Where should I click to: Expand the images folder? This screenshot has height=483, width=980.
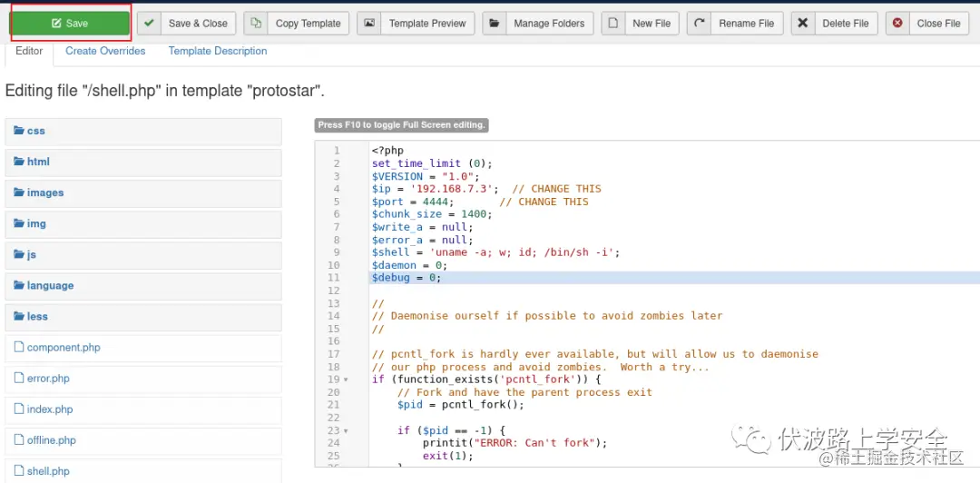[x=143, y=192]
